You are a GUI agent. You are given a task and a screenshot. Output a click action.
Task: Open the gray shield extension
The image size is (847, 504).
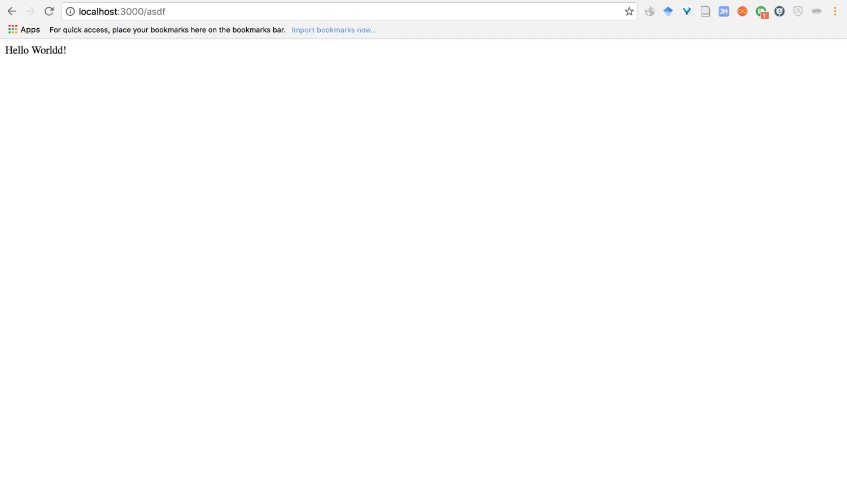(798, 11)
